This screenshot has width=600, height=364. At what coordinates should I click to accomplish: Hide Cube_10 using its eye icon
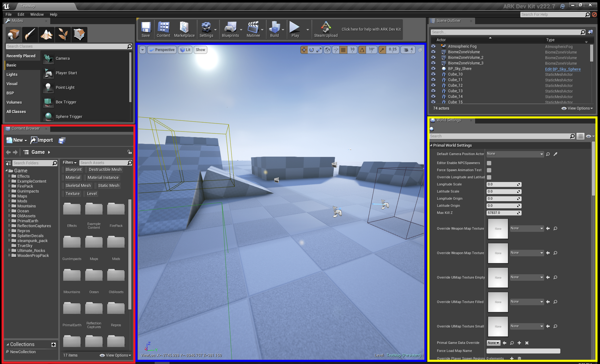pyautogui.click(x=433, y=74)
